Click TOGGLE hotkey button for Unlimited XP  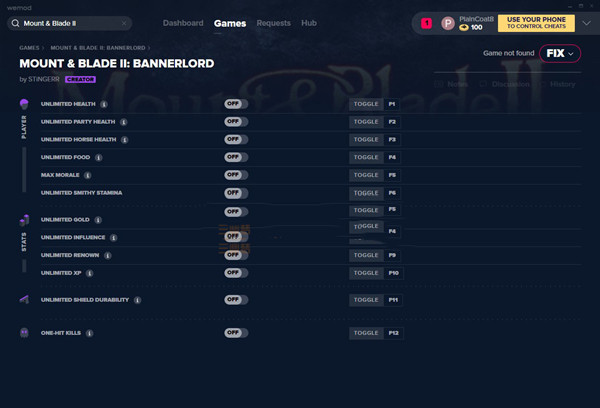[x=366, y=273]
